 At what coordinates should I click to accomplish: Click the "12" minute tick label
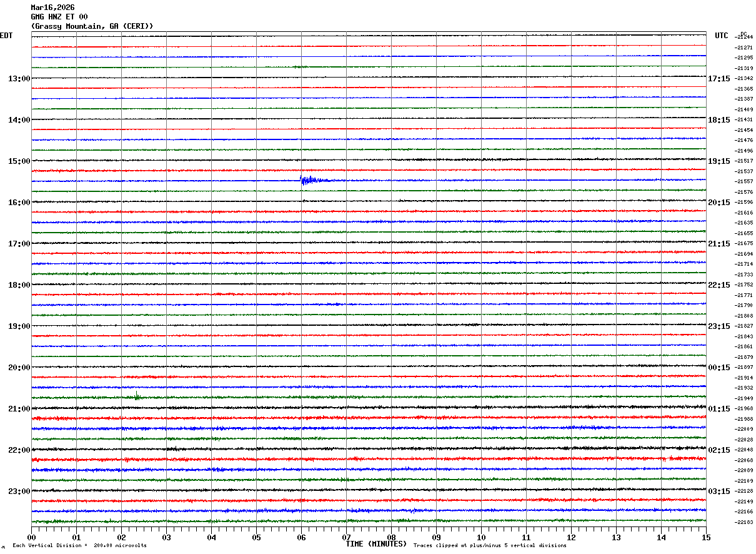571,537
